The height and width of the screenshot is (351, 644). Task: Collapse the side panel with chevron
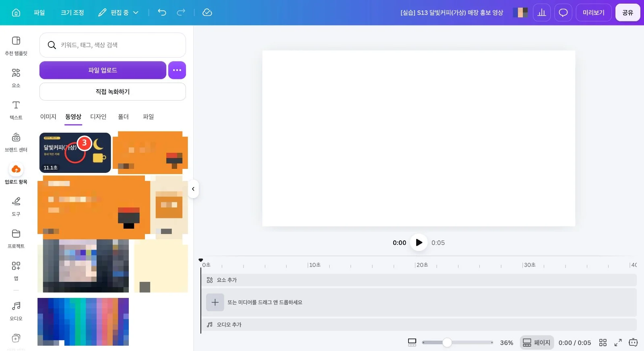193,189
